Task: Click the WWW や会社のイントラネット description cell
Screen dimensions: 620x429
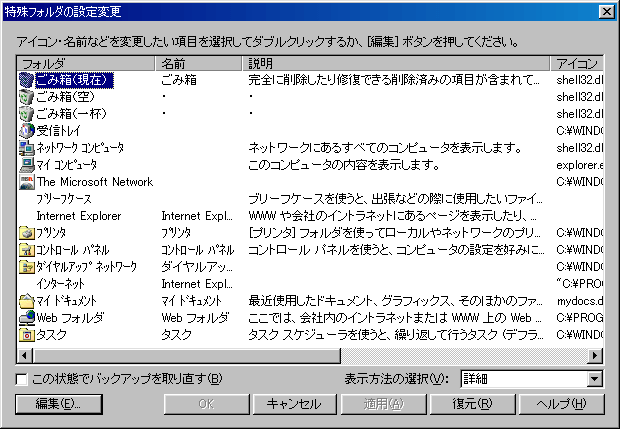Action: point(393,216)
